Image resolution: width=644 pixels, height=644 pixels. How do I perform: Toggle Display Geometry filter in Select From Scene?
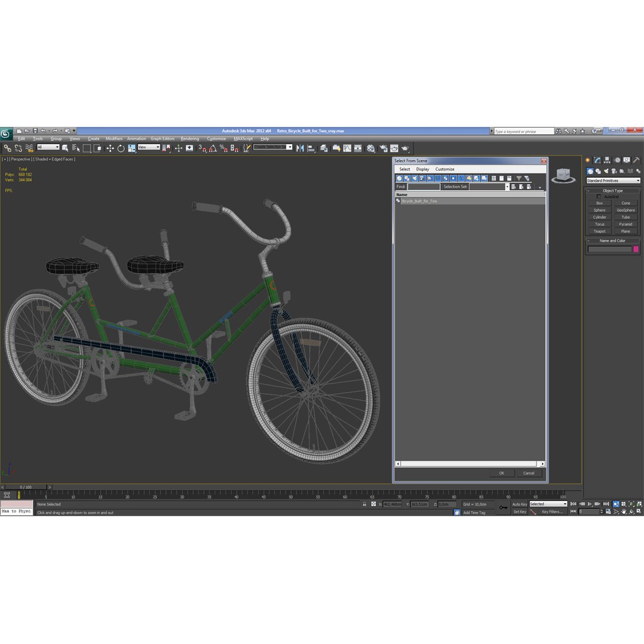coord(399,178)
